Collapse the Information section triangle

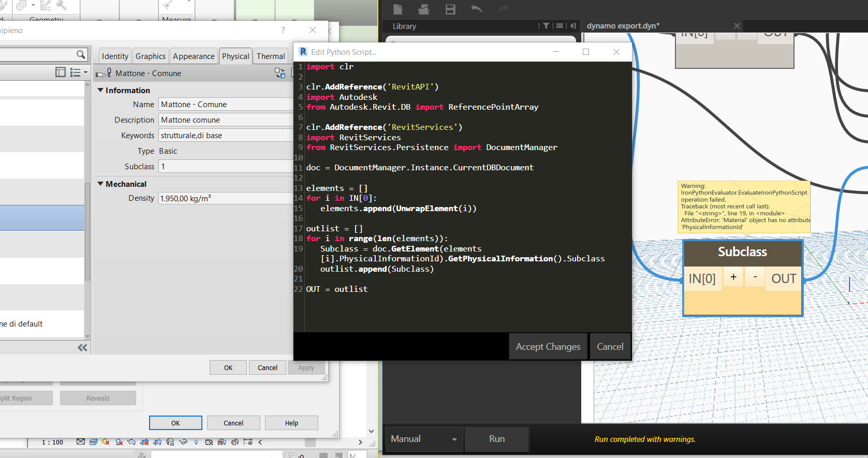click(x=100, y=90)
